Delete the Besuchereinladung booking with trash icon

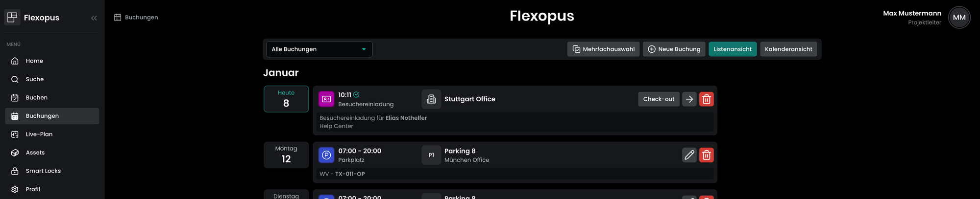[x=706, y=99]
